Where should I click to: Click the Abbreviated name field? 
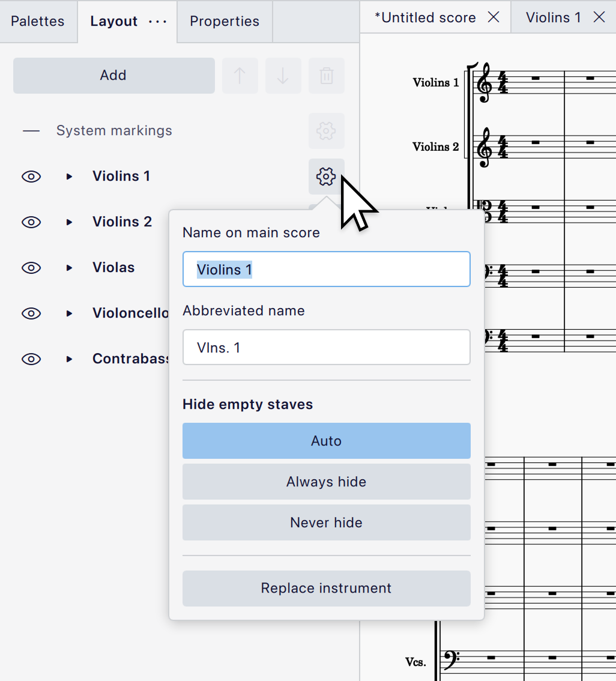pyautogui.click(x=326, y=347)
